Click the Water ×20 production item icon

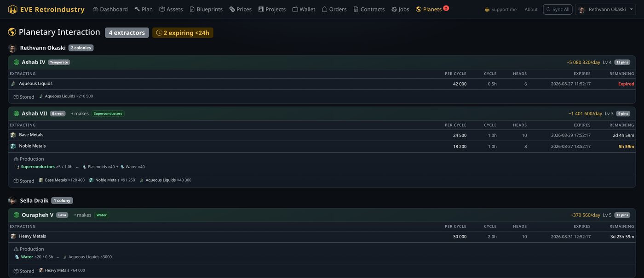(x=17, y=257)
